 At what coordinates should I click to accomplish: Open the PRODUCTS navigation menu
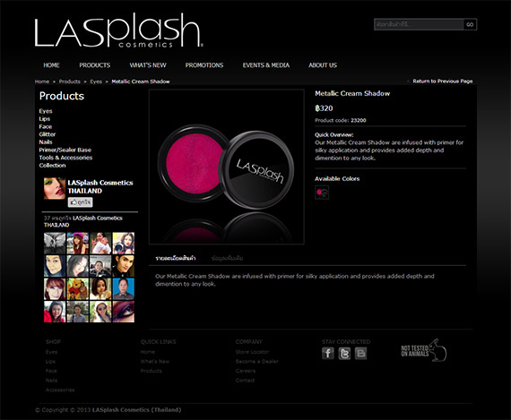pos(94,65)
